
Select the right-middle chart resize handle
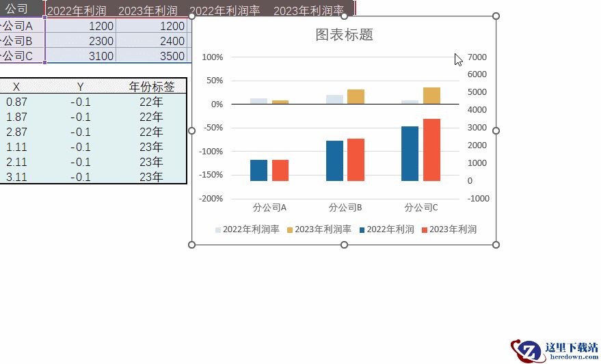click(x=496, y=131)
